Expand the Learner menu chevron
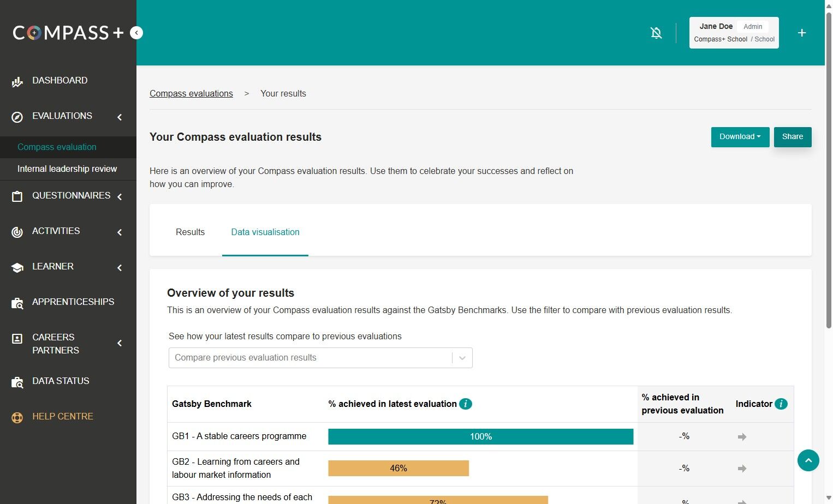Viewport: 833px width, 504px height. [120, 267]
